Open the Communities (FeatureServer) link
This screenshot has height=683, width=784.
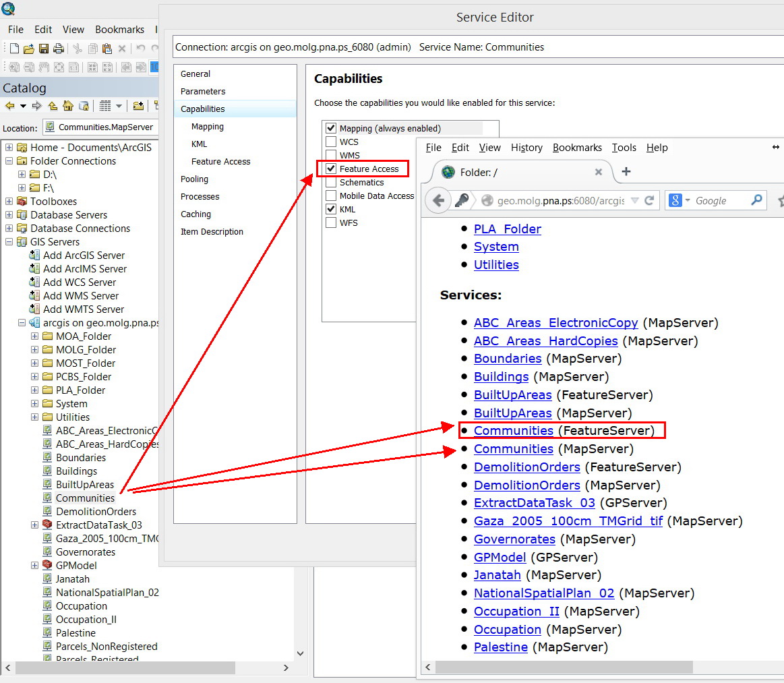click(x=514, y=431)
